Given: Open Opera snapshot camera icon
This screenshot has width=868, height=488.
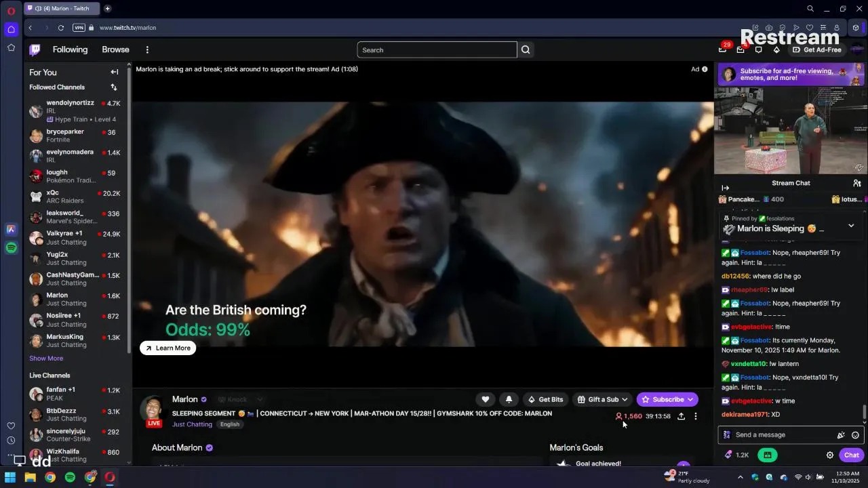Looking at the screenshot, I should pyautogui.click(x=768, y=28).
